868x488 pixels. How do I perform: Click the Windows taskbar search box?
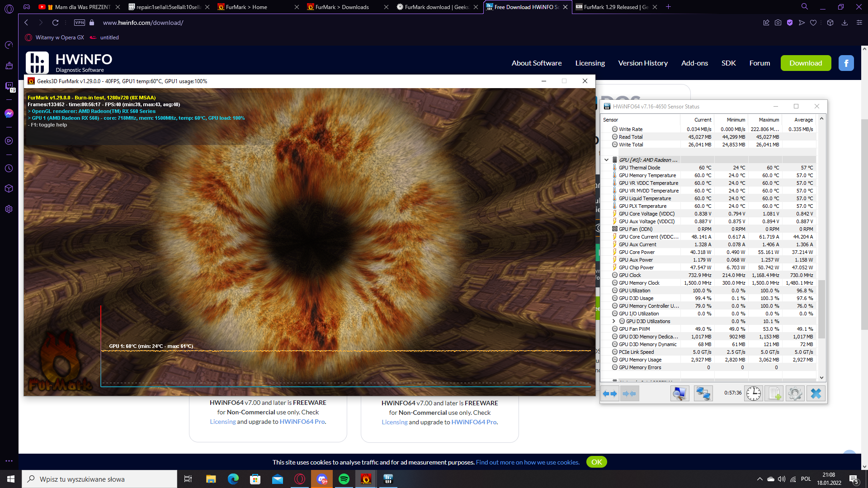point(99,479)
